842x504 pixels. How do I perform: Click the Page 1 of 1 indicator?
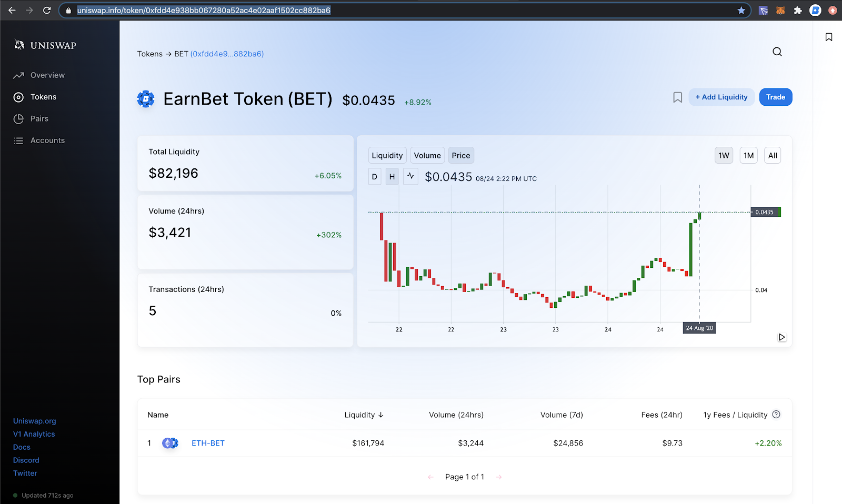[465, 477]
